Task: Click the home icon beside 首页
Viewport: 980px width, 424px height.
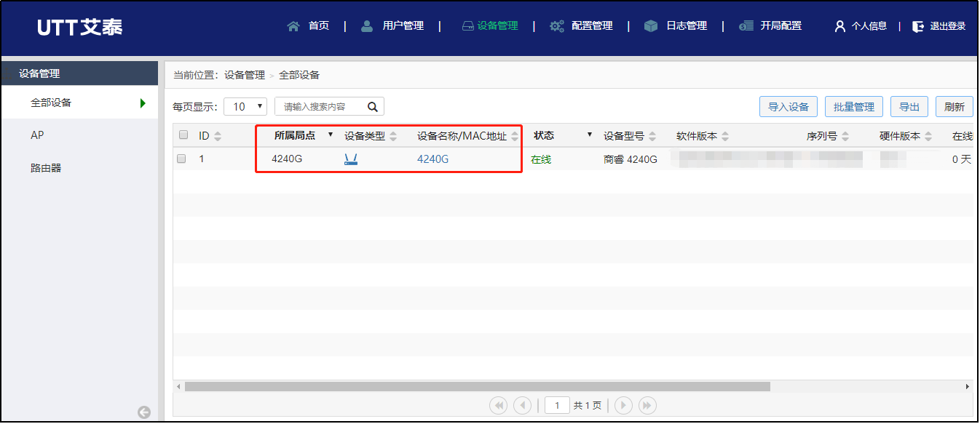Action: 293,26
